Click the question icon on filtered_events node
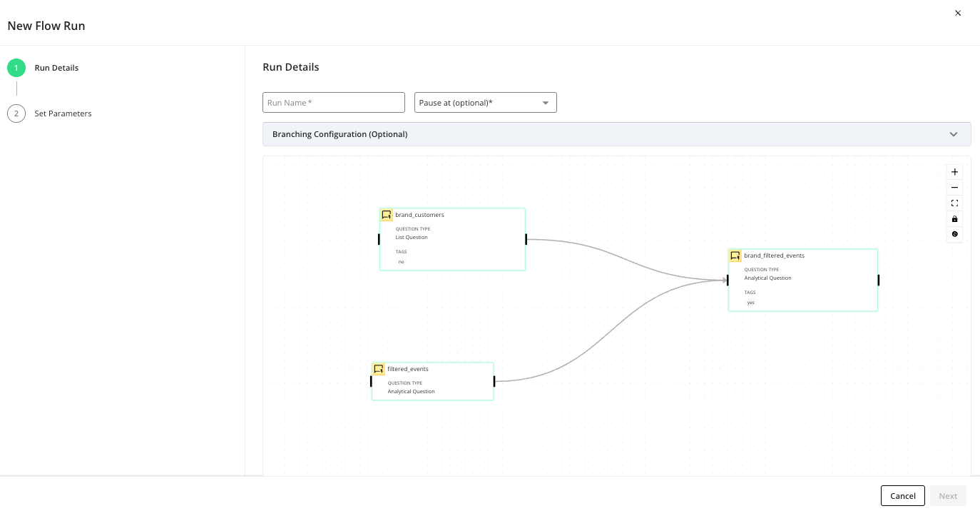Screen dimensions: 980x511 point(379,368)
